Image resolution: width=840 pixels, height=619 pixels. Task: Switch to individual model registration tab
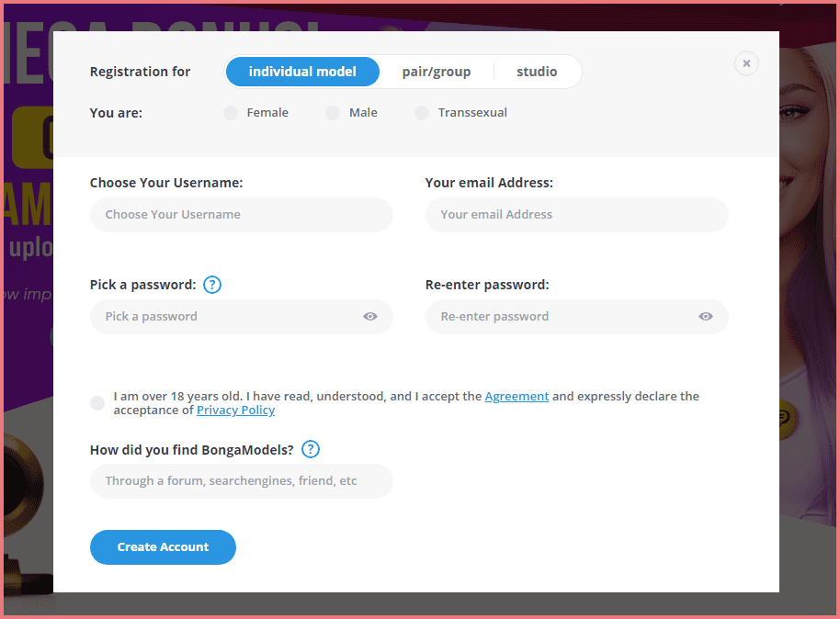pos(302,72)
